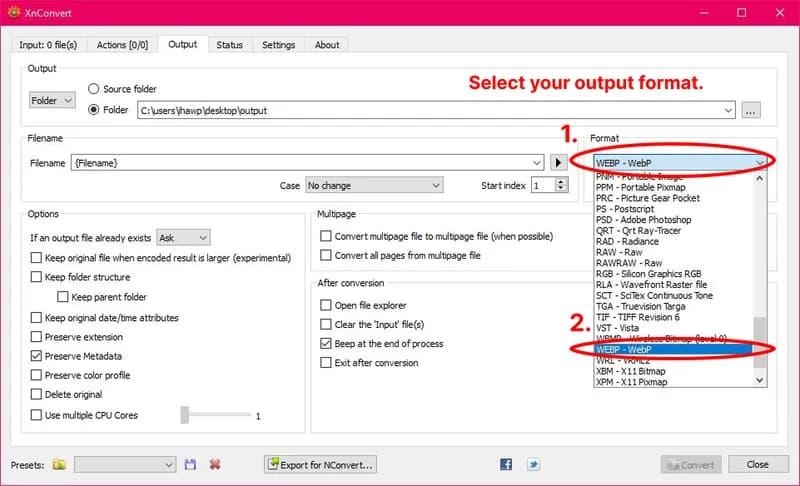This screenshot has width=800, height=486.
Task: Choose RGB - Silicon Graphics RGB format
Action: (673, 274)
